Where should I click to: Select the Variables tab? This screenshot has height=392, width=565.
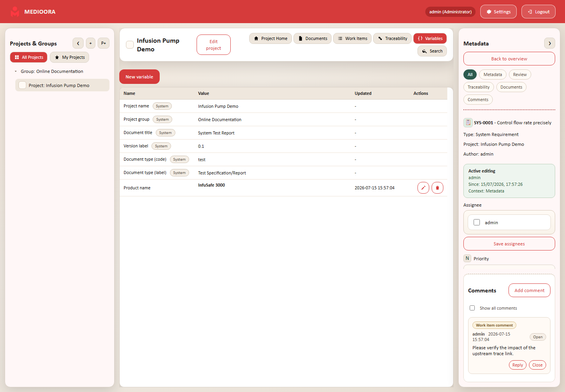(430, 38)
